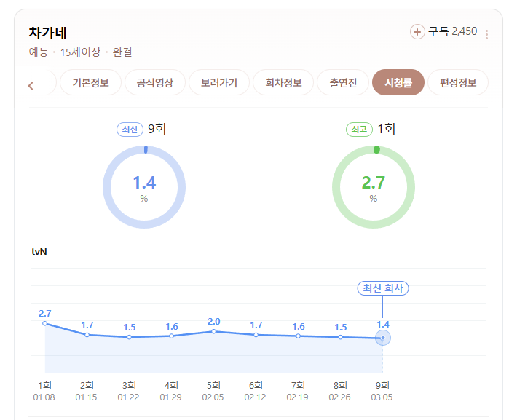Click the blue 1.4% latest rating ring

[144, 187]
